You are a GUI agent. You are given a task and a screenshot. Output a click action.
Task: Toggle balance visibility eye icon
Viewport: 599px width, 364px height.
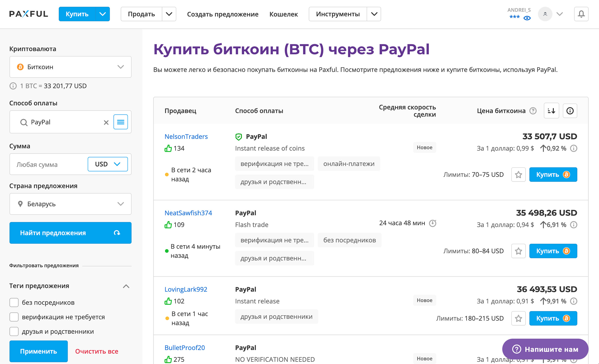coord(527,18)
